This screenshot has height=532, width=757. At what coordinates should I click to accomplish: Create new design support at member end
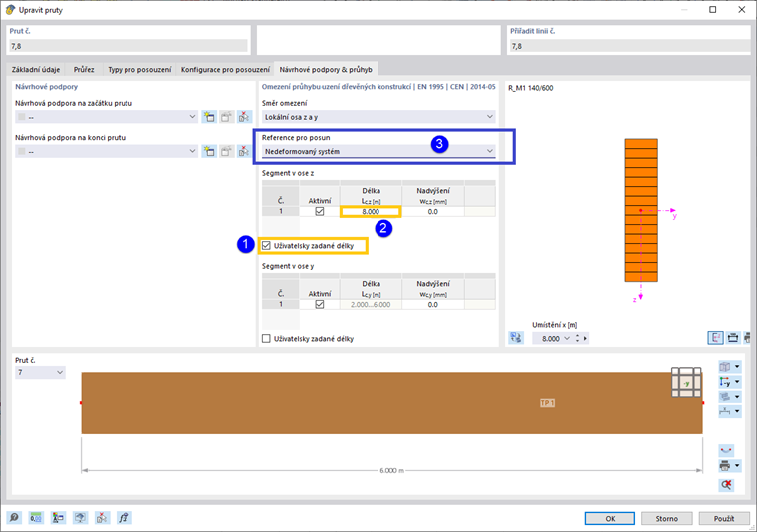pyautogui.click(x=209, y=151)
